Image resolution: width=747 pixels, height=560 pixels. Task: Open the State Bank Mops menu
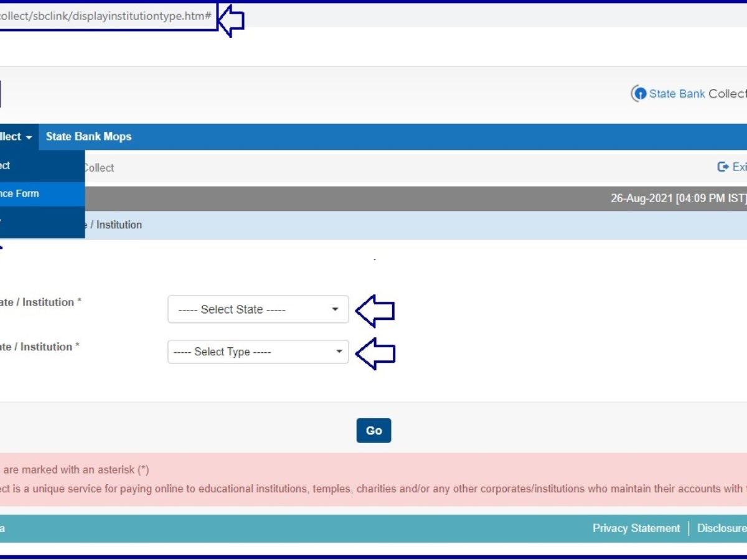88,137
